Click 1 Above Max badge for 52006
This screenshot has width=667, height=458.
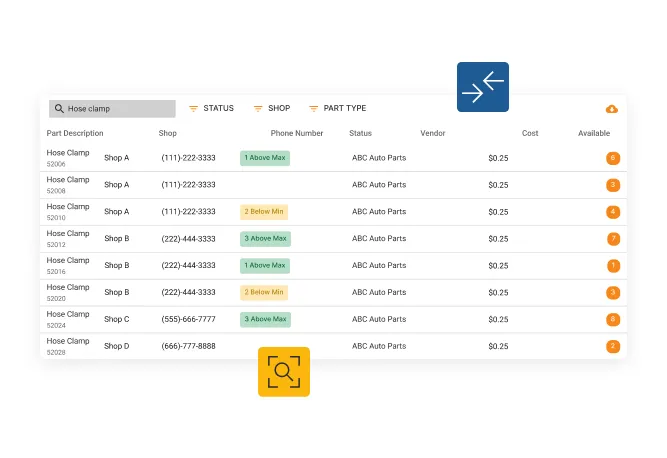[x=265, y=158]
